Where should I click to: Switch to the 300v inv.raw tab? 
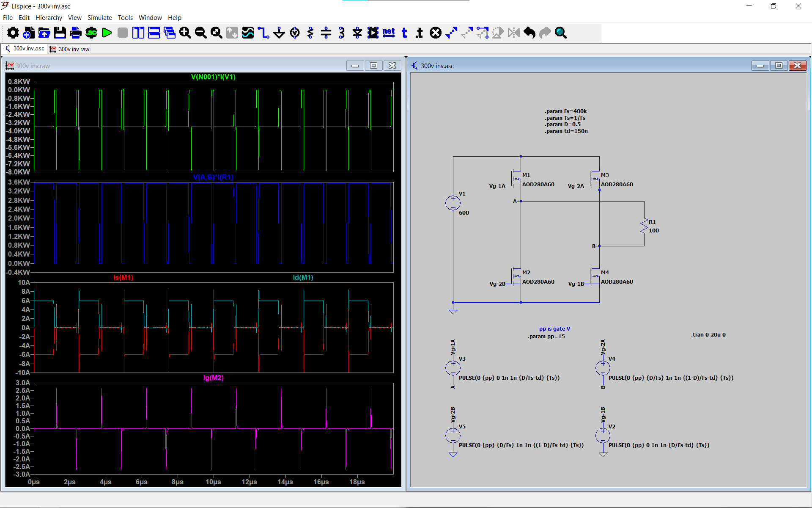70,49
